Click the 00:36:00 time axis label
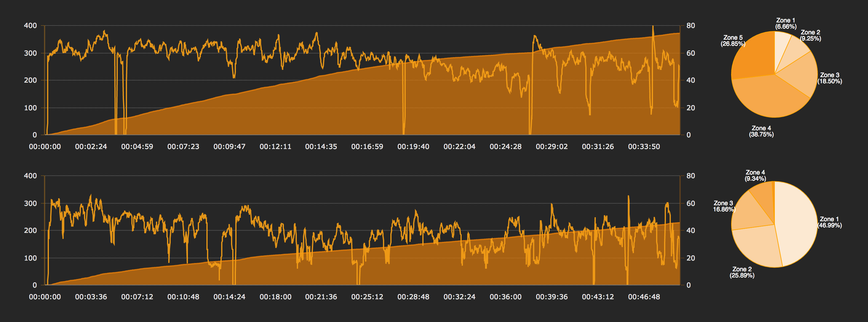Viewport: 868px width, 322px height. pos(506,297)
